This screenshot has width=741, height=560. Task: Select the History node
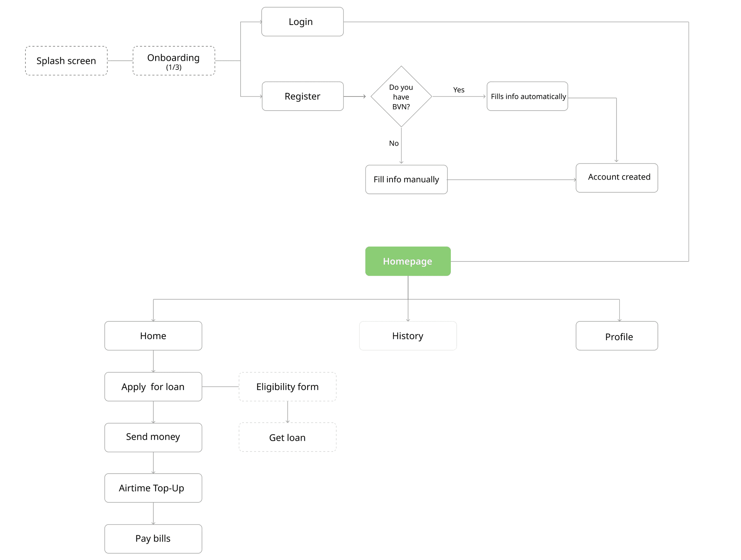tap(408, 336)
